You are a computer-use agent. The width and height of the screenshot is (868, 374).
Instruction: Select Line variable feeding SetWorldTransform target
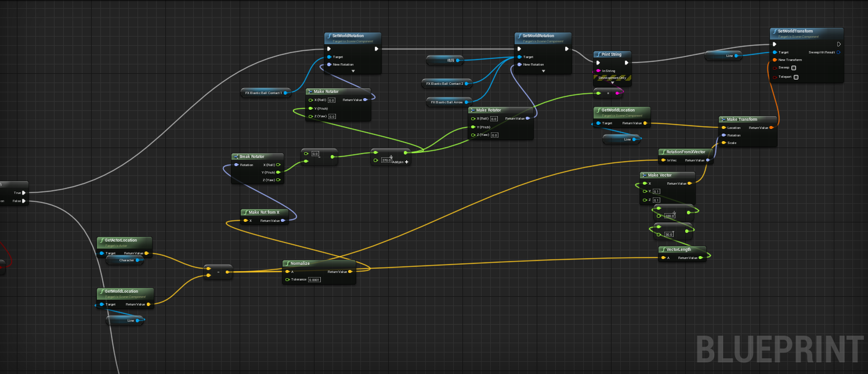pyautogui.click(x=724, y=56)
